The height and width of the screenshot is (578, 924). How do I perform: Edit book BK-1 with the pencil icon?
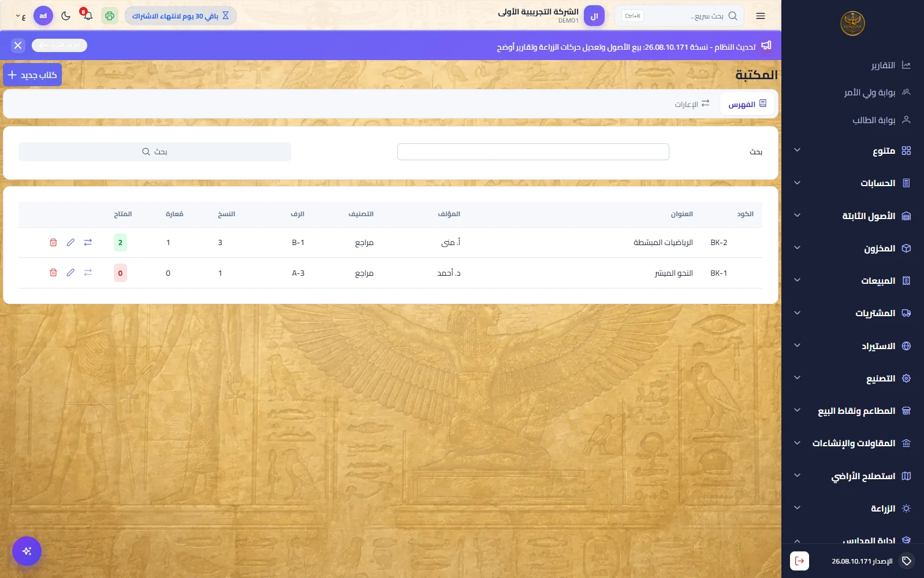click(70, 273)
